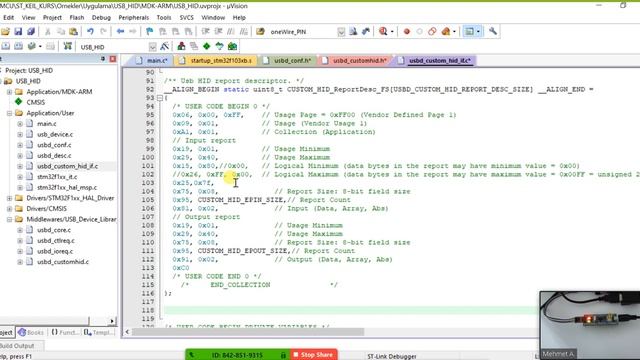Select usbd_ctlreq.c in project tree
Image resolution: width=640 pixels, height=360 pixels.
pos(56,240)
